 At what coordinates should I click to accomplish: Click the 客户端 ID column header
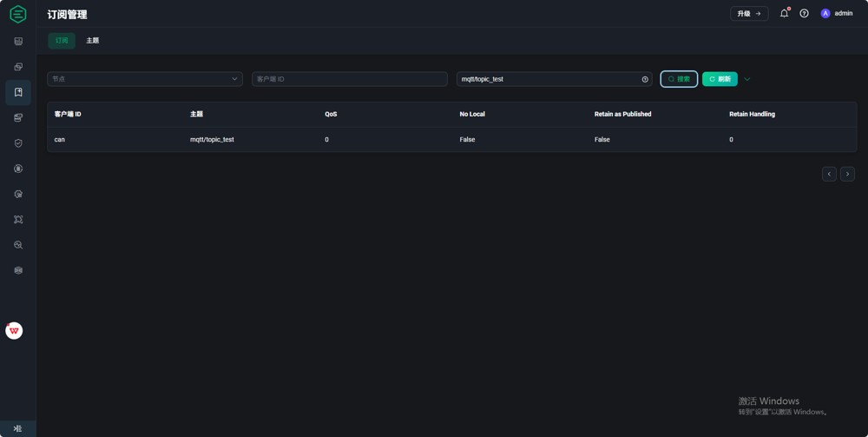click(68, 114)
